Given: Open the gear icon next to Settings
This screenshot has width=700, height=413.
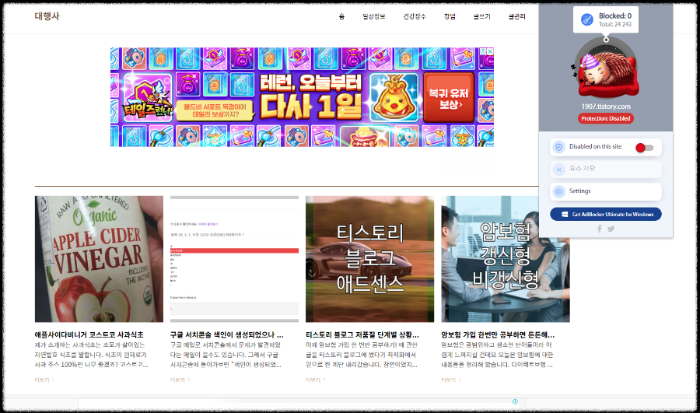Looking at the screenshot, I should tap(558, 192).
